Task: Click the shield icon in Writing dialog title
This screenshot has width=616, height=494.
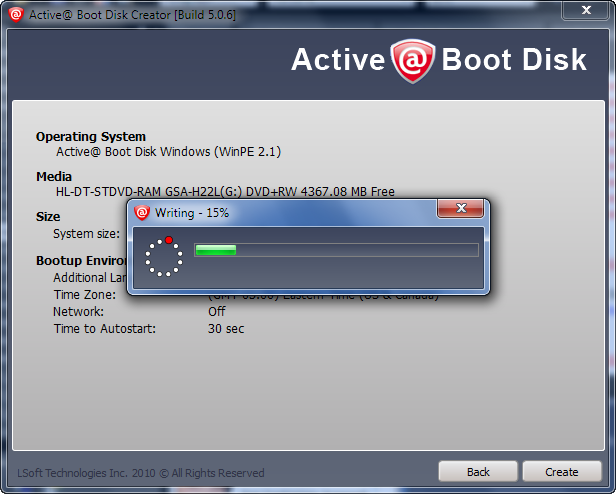Action: 142,213
